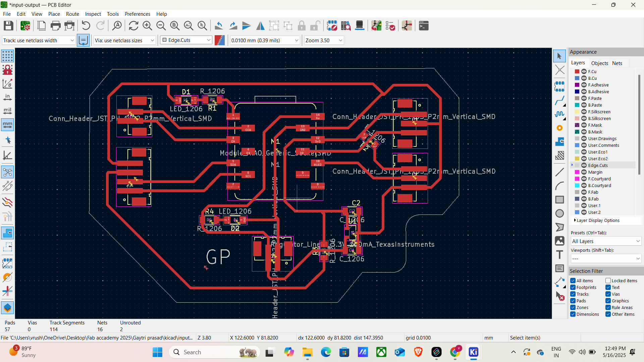Hide the F.Silkscreen layer
Screen dimensions: 644x362
click(584, 112)
